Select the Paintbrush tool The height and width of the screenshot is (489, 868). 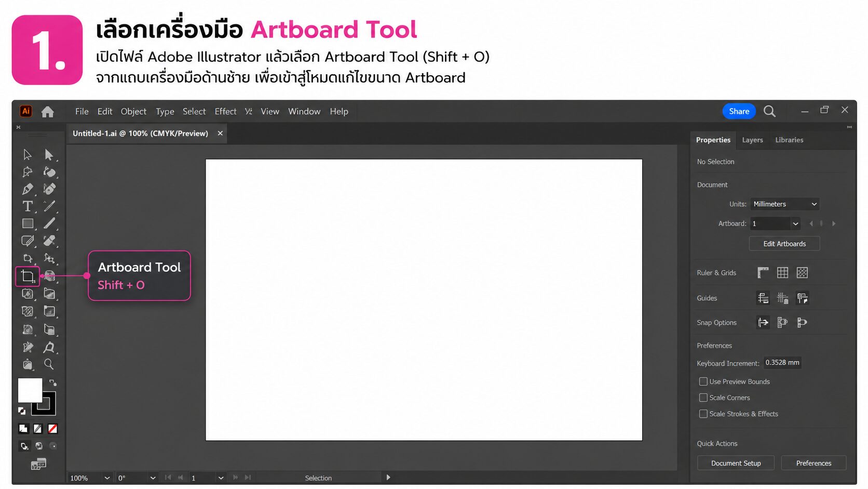pyautogui.click(x=49, y=223)
